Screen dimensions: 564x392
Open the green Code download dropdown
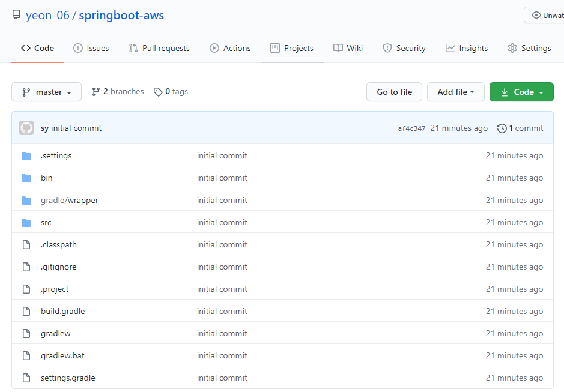tap(521, 92)
